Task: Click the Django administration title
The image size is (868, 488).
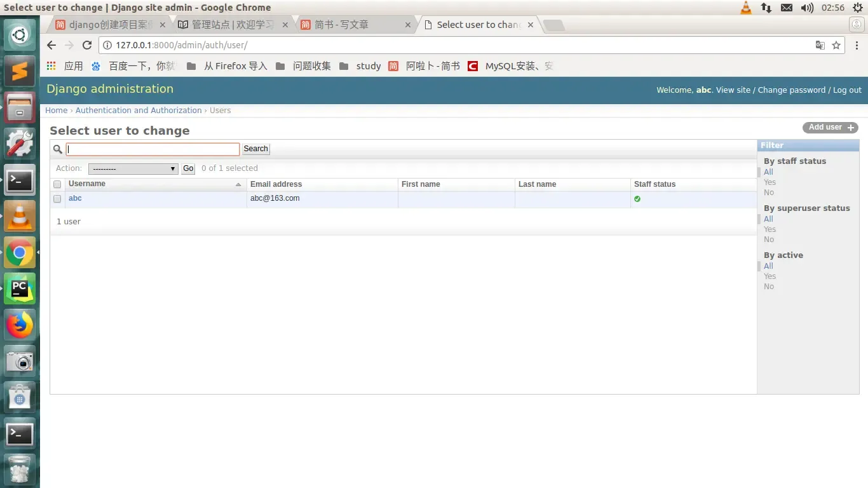Action: [x=110, y=89]
